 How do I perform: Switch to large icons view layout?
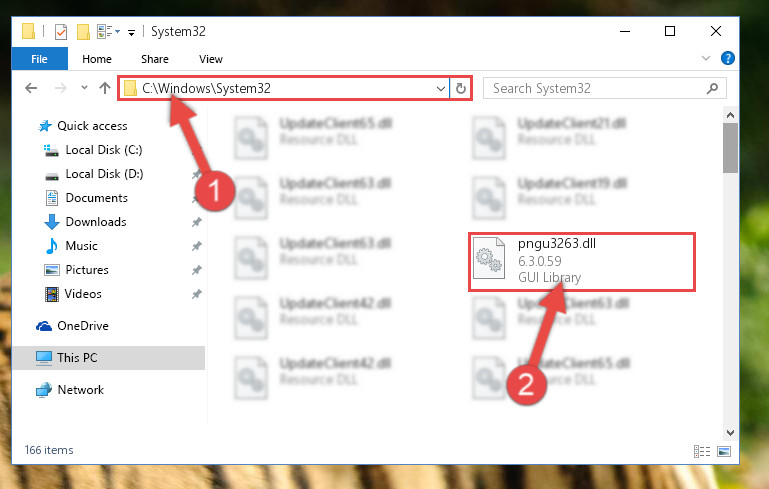pos(724,451)
